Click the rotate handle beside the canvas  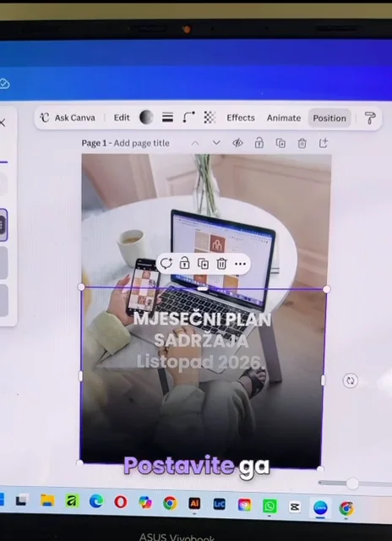[x=351, y=380]
